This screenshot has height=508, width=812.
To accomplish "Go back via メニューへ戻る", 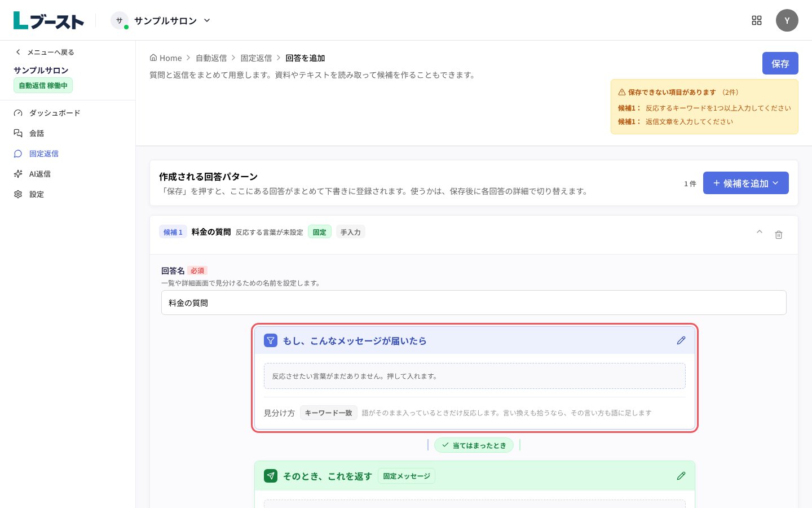I will 45,52.
